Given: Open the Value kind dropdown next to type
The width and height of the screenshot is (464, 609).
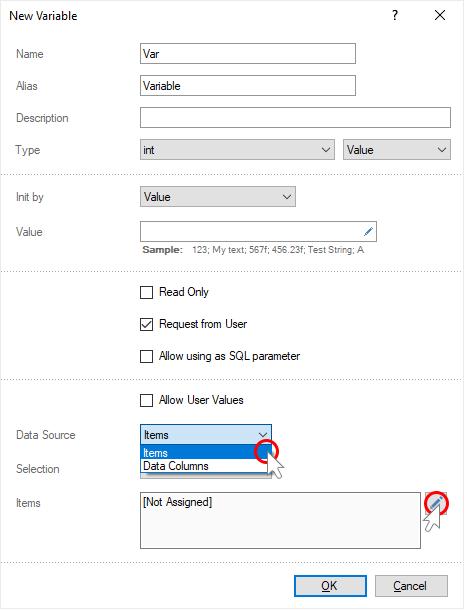Looking at the screenshot, I should pyautogui.click(x=397, y=150).
